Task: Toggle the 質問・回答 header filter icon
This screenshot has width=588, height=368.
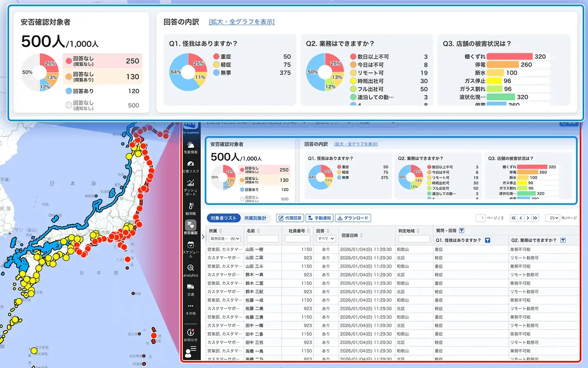Action: click(461, 231)
